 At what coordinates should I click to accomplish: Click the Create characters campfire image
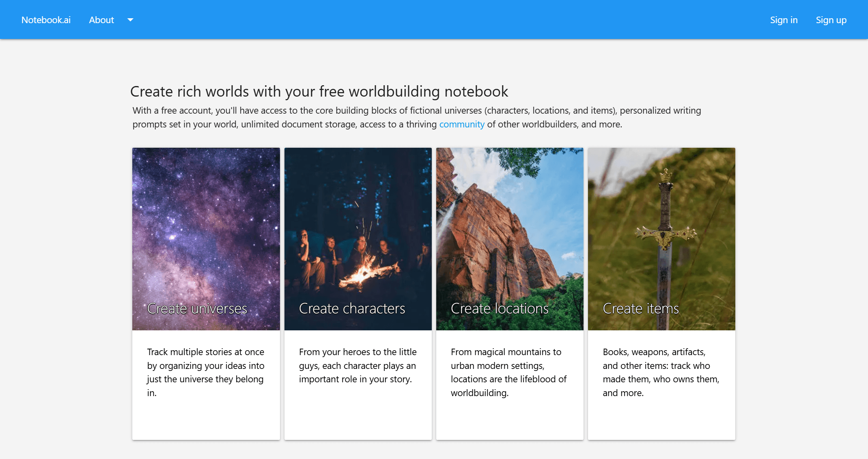[x=358, y=223]
